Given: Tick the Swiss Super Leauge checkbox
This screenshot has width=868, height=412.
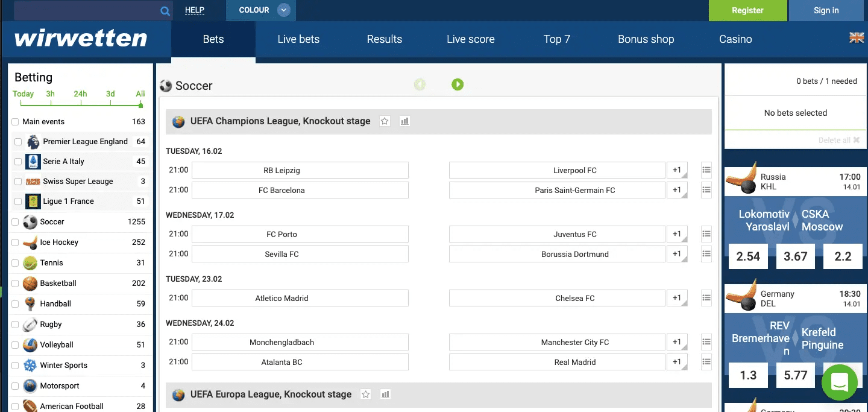Looking at the screenshot, I should 18,182.
